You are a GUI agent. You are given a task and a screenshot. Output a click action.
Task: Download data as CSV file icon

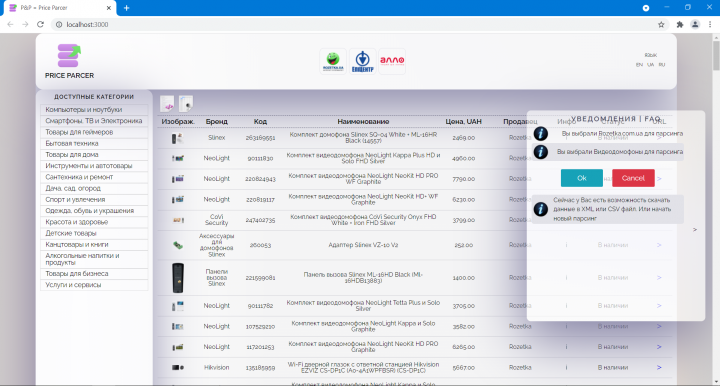[186, 104]
